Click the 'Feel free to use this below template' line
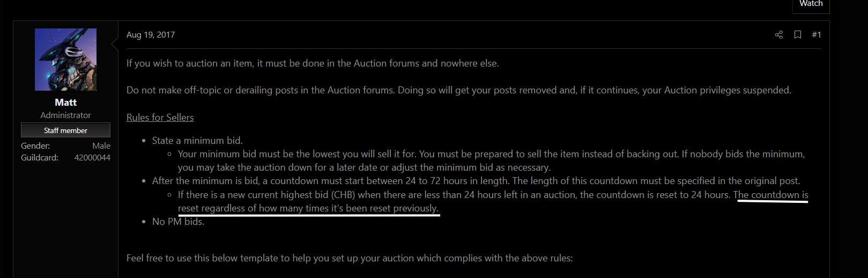868x278 pixels. click(350, 258)
